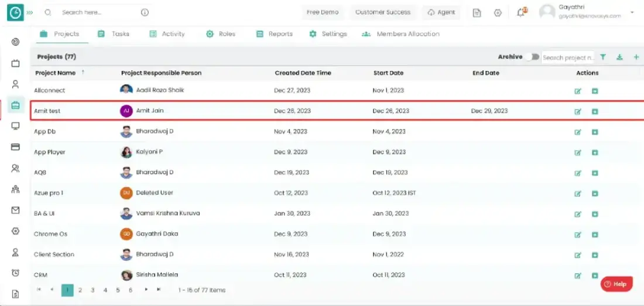The height and width of the screenshot is (306, 644).
Task: Click the Agent download button
Action: click(x=441, y=12)
